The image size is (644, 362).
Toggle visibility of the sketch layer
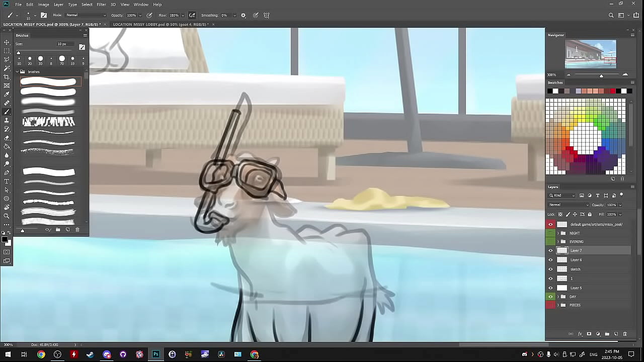[550, 269]
